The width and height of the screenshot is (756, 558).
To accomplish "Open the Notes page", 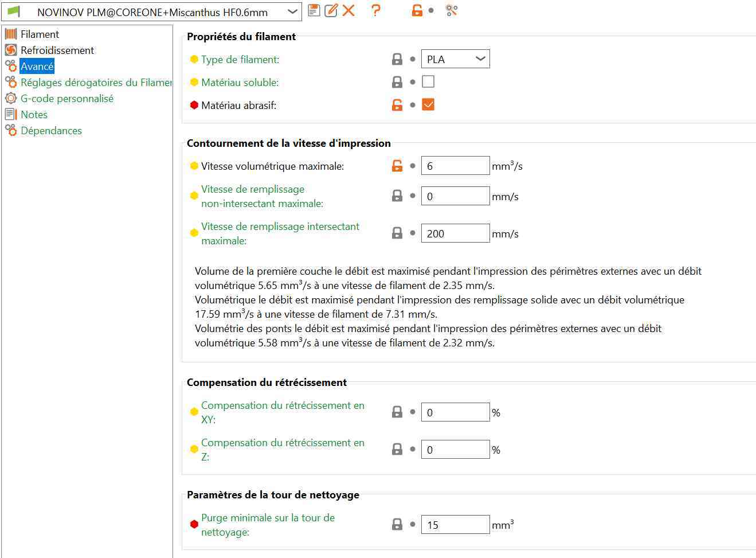I will pos(34,115).
